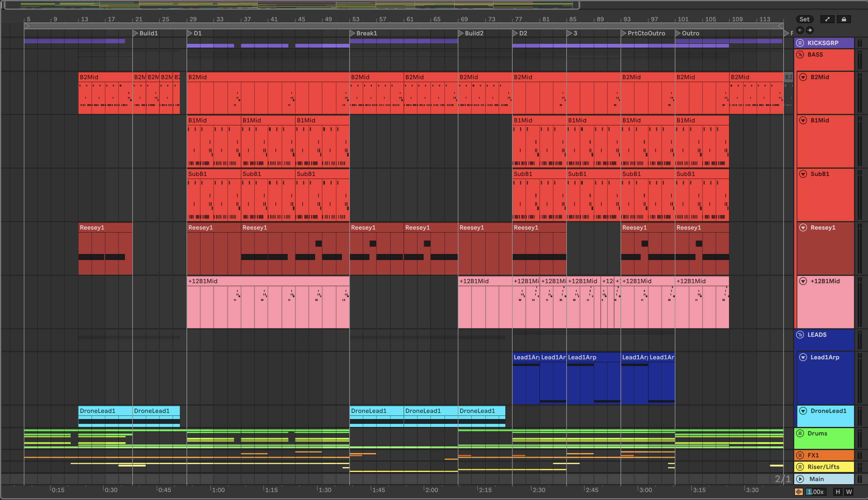The height and width of the screenshot is (500, 868).
Task: Unfold the Drums group track
Action: click(x=800, y=433)
